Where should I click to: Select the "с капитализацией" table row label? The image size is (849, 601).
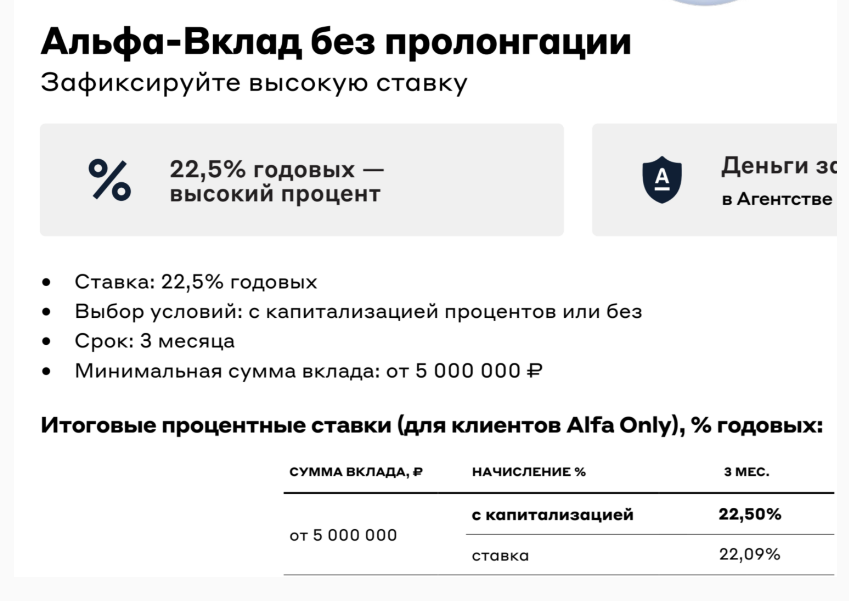[x=552, y=515]
